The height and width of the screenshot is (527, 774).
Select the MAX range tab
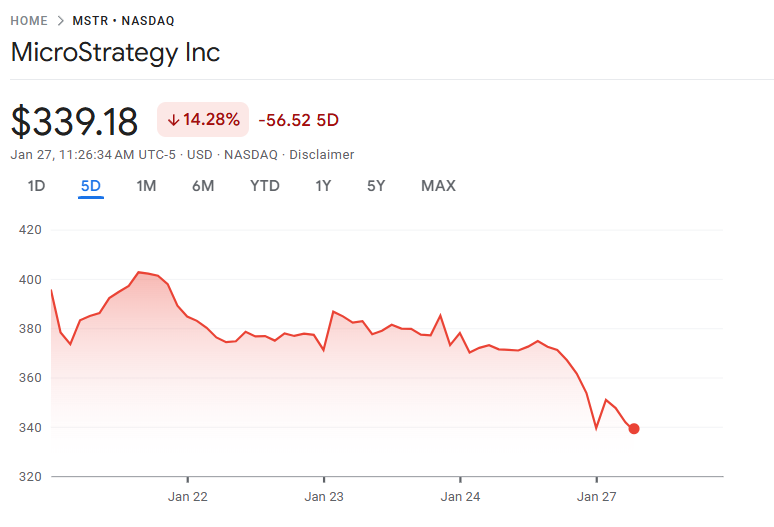pyautogui.click(x=438, y=186)
